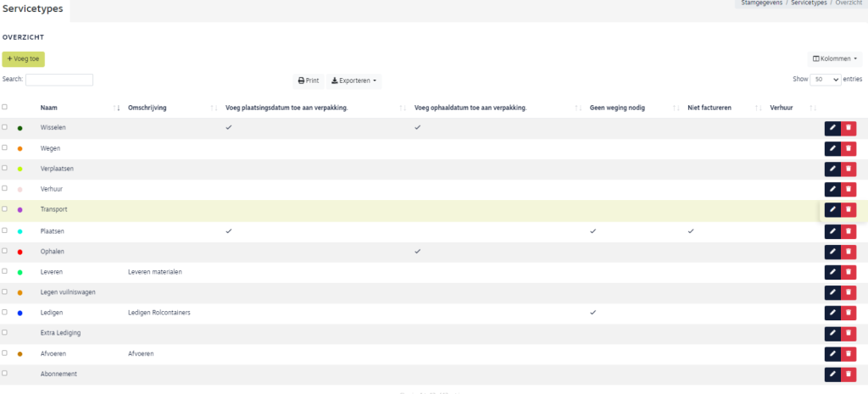
Task: Go to Stamgegevens in the breadcrumb
Action: (761, 3)
